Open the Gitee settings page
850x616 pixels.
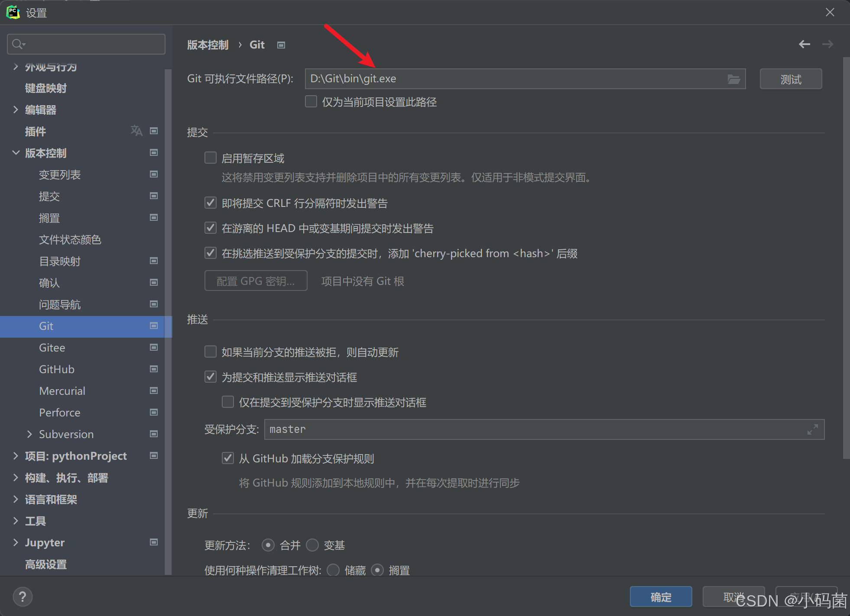(x=52, y=348)
